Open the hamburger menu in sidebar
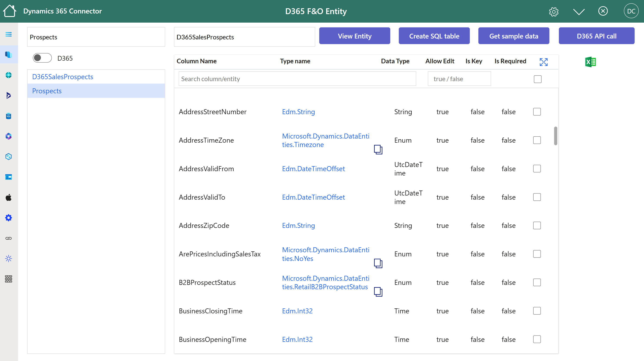 (x=8, y=34)
